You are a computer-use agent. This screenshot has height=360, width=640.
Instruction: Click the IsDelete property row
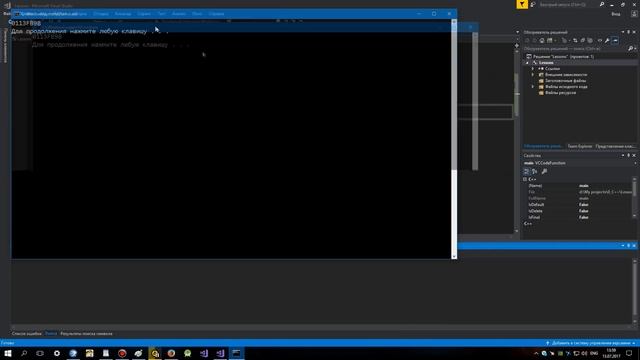(579, 211)
